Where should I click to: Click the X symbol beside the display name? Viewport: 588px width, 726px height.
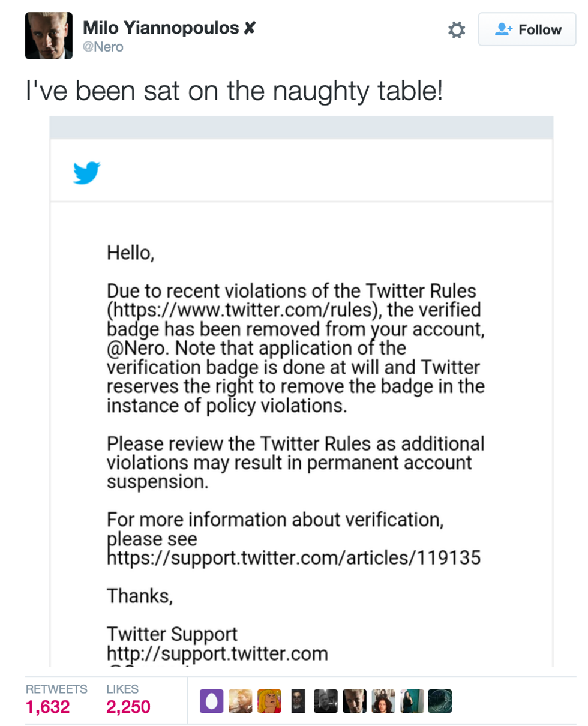click(248, 27)
